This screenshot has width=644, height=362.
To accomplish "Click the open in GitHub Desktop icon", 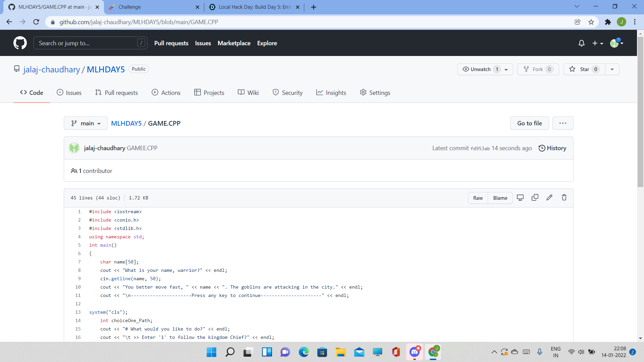I will pyautogui.click(x=520, y=198).
